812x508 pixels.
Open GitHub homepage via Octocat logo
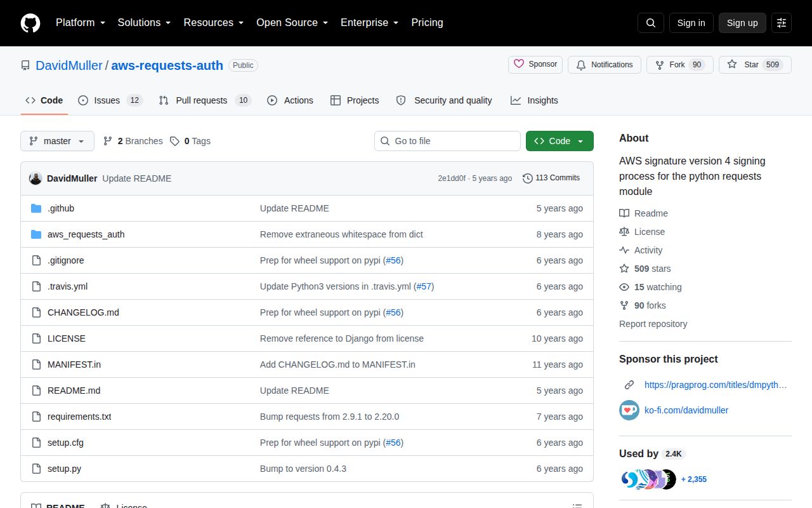[30, 23]
